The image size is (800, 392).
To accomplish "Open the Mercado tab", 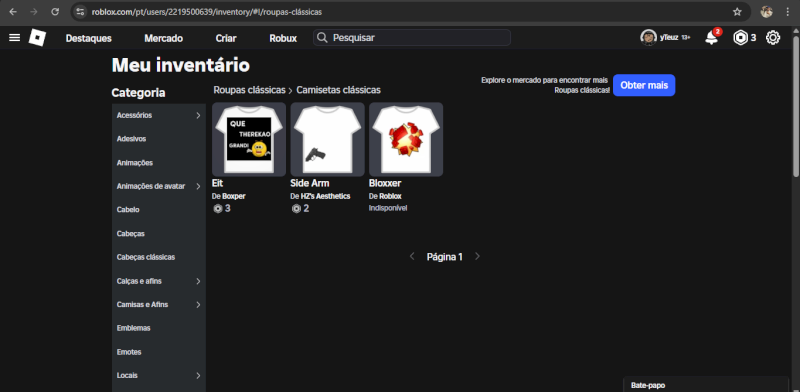I will (163, 38).
